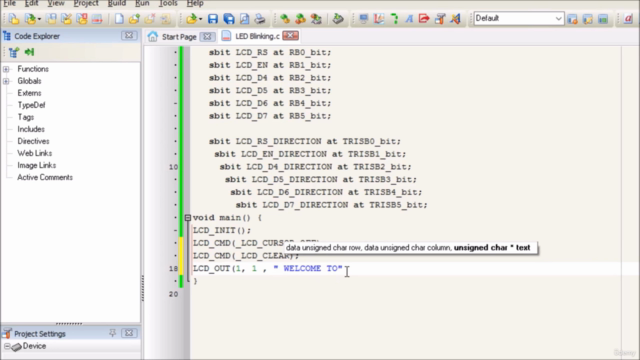Click the New File blank page icon
Viewport: 640px width, 360px height.
[119, 19]
